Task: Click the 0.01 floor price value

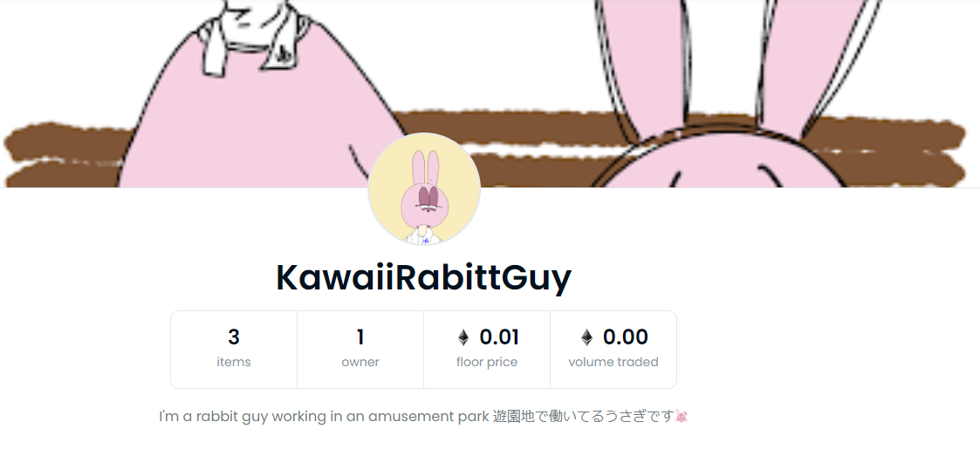Action: 499,337
